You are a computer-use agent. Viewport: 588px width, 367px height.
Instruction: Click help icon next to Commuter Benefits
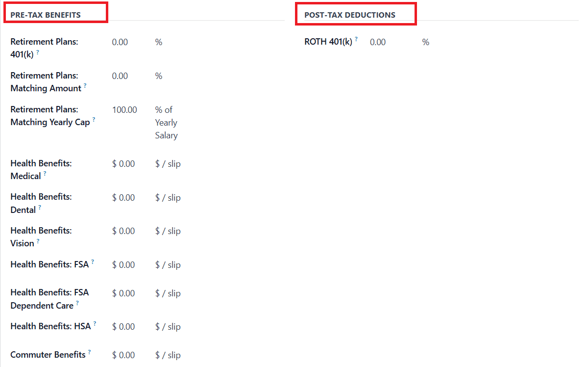(x=90, y=352)
